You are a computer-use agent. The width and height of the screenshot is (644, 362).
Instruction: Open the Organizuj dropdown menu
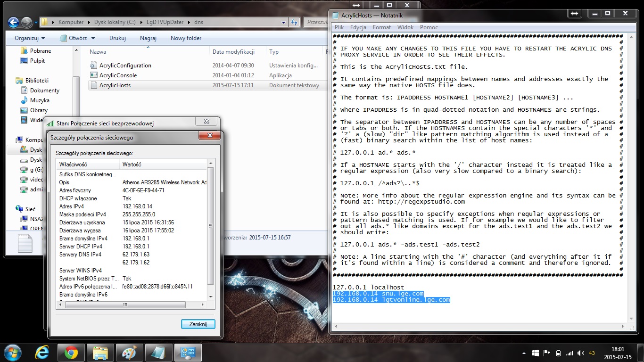[x=30, y=38]
